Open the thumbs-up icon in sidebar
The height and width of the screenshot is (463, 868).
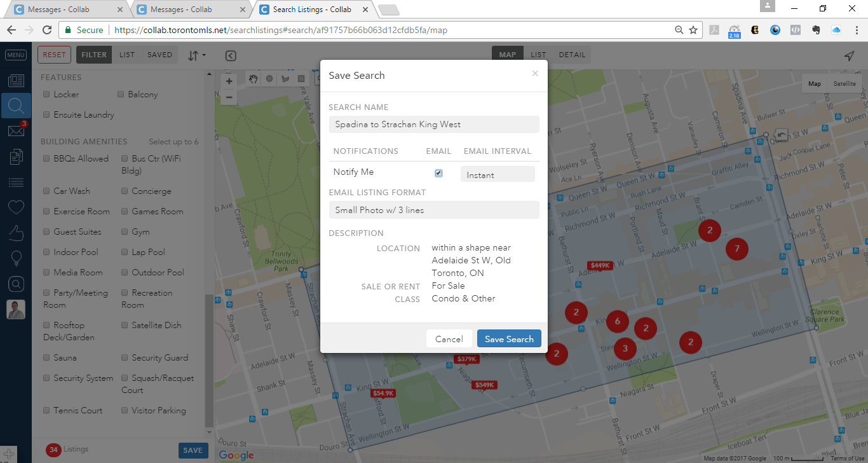pos(16,233)
